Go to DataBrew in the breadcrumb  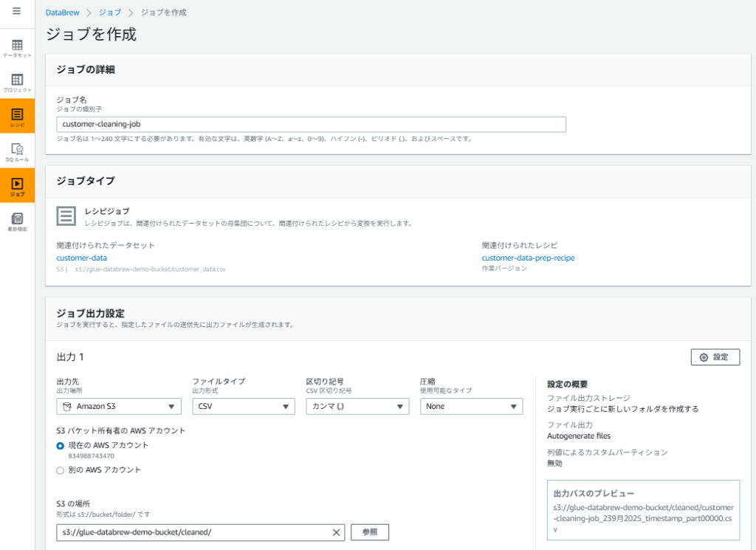pos(63,13)
